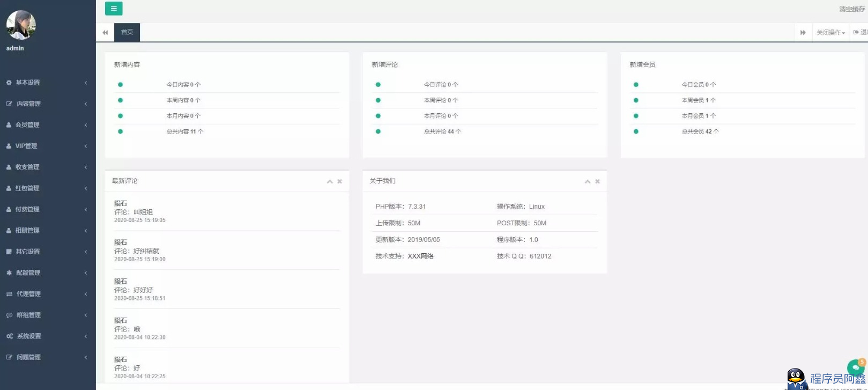The height and width of the screenshot is (390, 868).
Task: Click 本月评论 0 个 row
Action: [x=485, y=116]
